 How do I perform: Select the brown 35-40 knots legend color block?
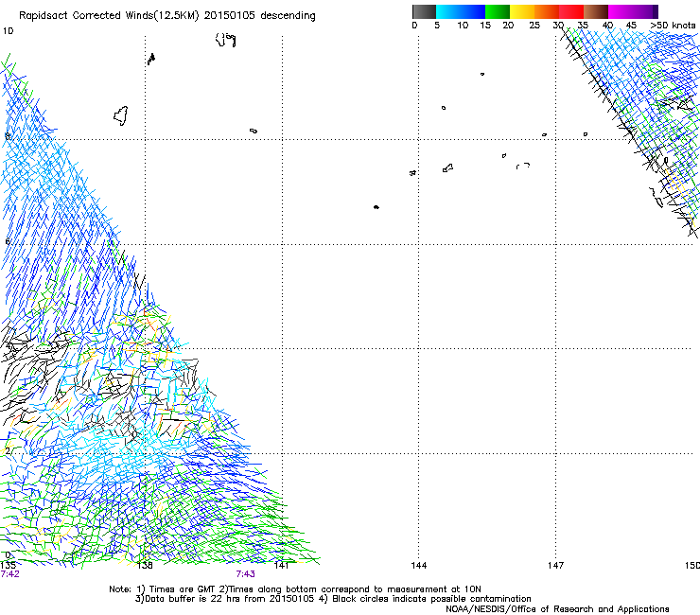596,11
